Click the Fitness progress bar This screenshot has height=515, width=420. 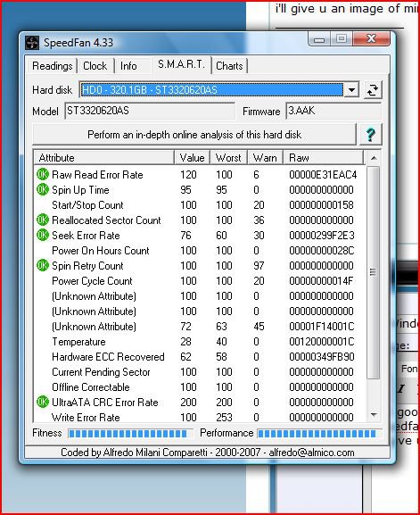[x=130, y=434]
